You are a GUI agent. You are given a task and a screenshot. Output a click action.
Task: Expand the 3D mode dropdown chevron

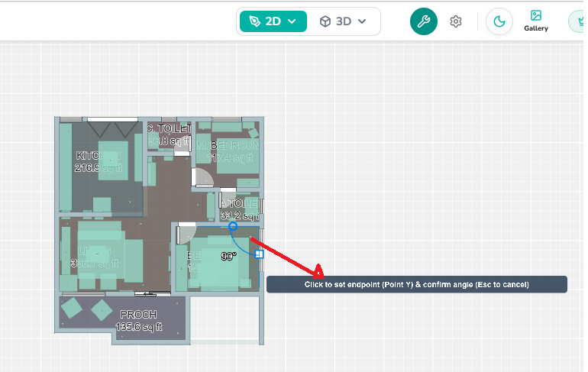[362, 21]
